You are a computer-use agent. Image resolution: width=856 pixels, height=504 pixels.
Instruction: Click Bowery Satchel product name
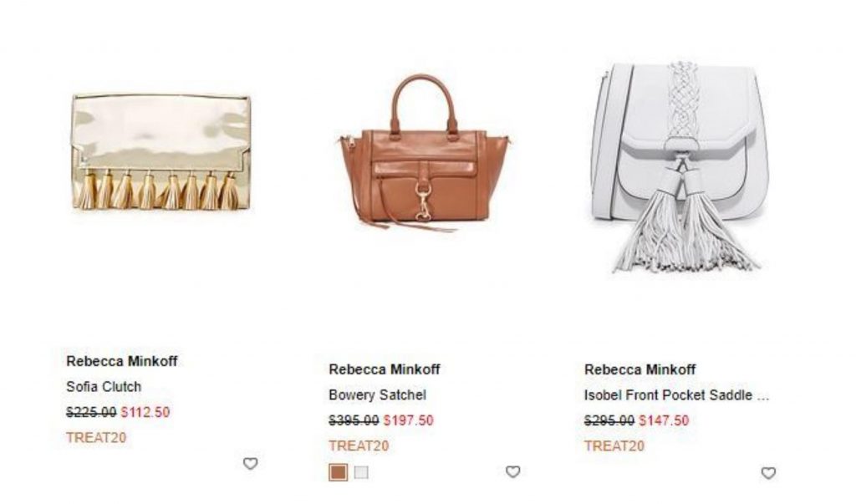coord(377,395)
